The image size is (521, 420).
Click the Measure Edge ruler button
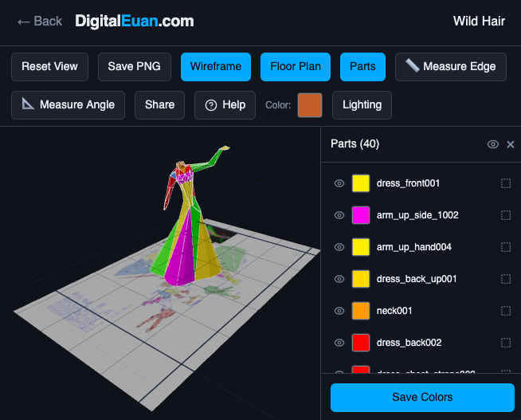coord(450,67)
